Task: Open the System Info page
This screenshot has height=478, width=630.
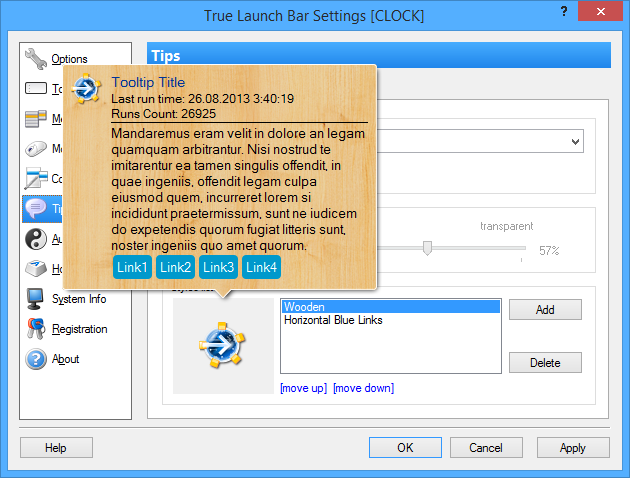Action: 79,299
